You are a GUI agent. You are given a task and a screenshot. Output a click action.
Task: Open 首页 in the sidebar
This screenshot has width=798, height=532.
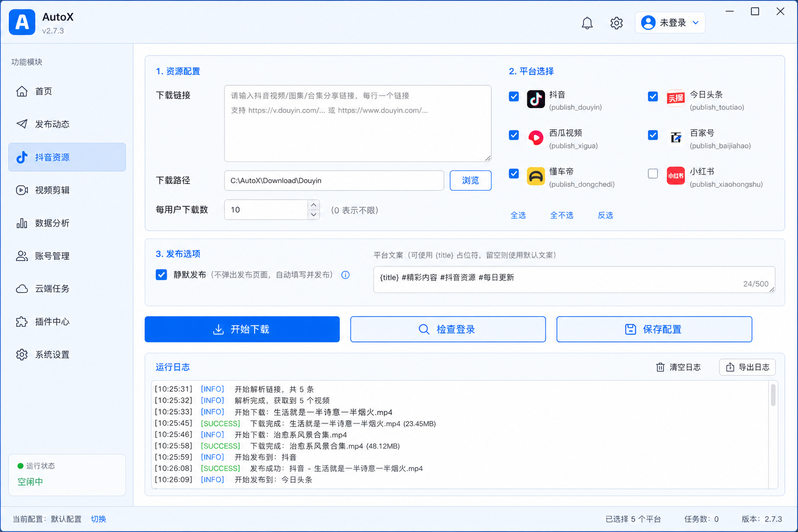(x=67, y=91)
